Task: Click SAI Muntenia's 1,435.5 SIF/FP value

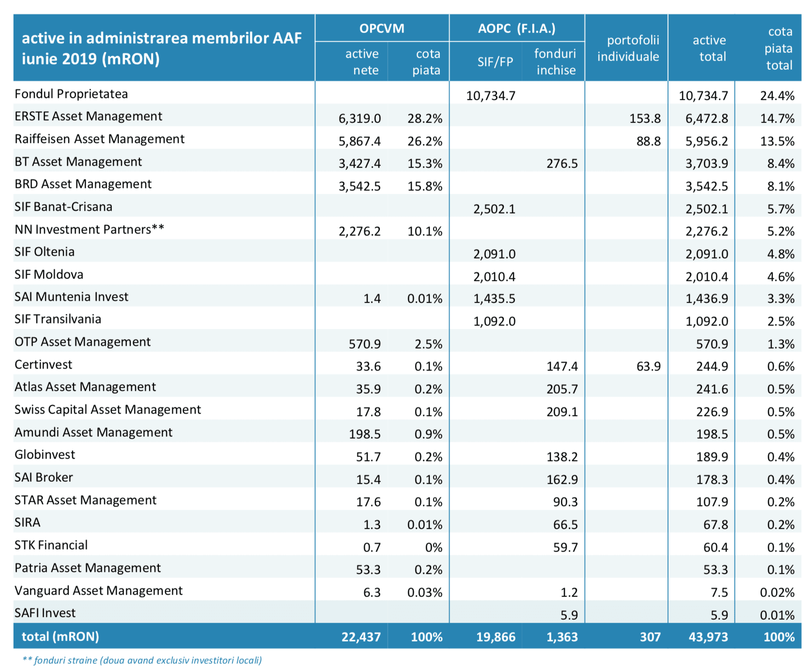Action: click(494, 299)
